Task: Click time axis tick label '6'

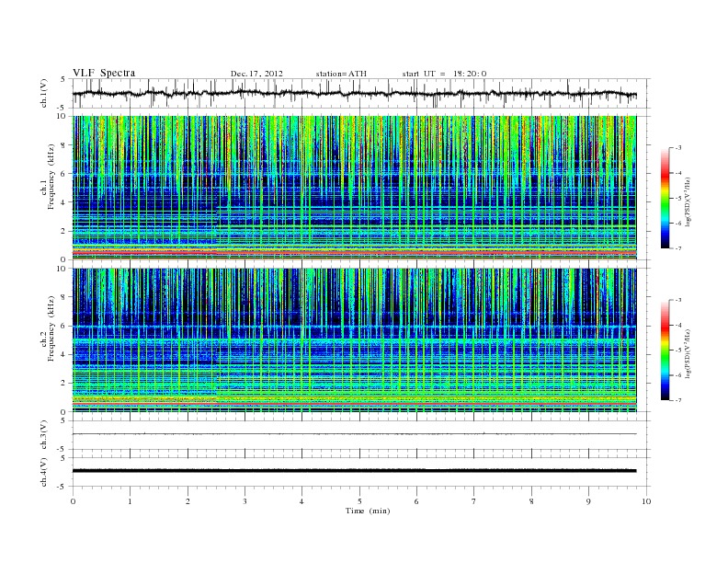Action: (416, 501)
